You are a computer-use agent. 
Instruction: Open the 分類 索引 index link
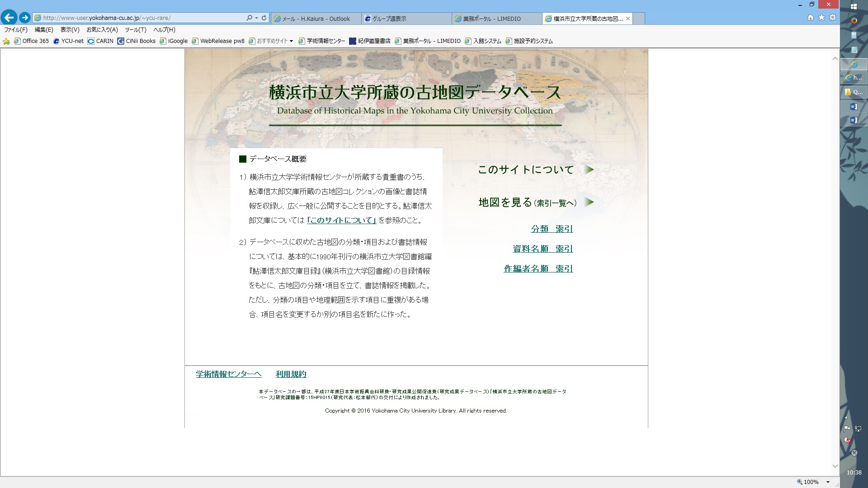551,229
